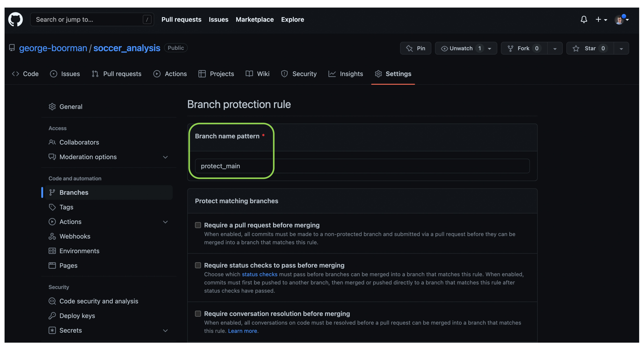This screenshot has height=358, width=644.
Task: Expand the Fork options dropdown arrow
Action: point(555,48)
